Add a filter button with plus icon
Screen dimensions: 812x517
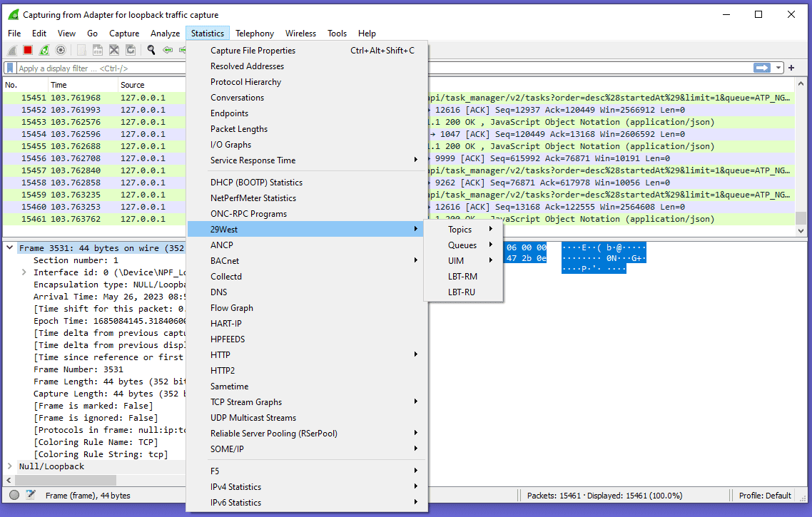click(791, 68)
